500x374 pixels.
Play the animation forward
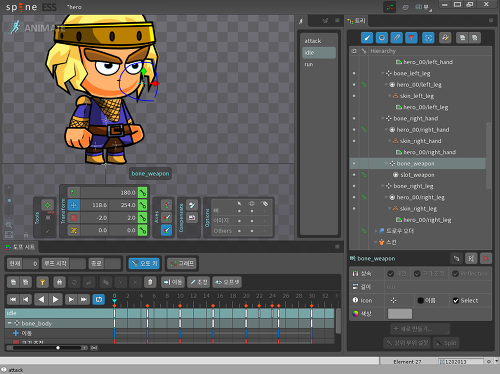[x=56, y=299]
